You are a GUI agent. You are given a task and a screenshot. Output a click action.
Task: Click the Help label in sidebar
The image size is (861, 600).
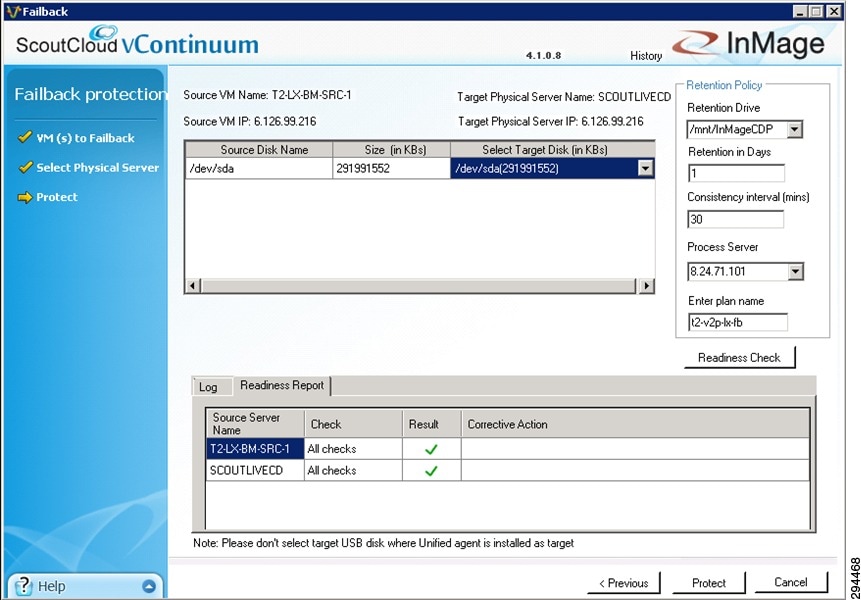click(52, 586)
